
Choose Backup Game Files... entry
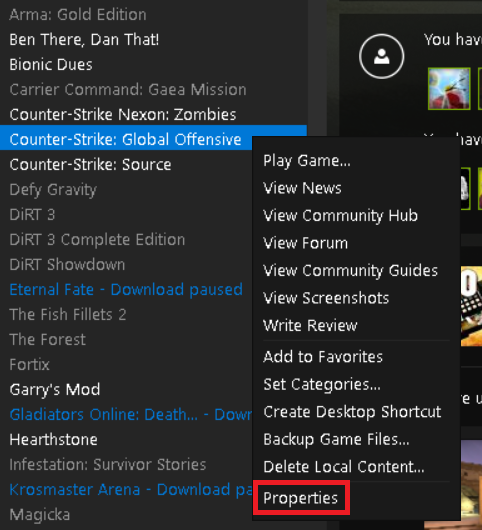(336, 439)
